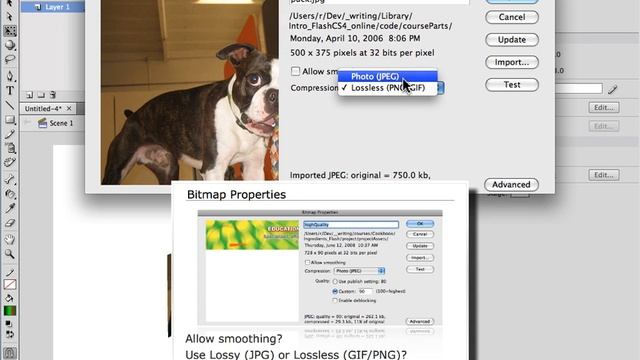Reset to black and white colors
Image resolution: width=640 pixels, height=360 pixels.
coord(8,324)
